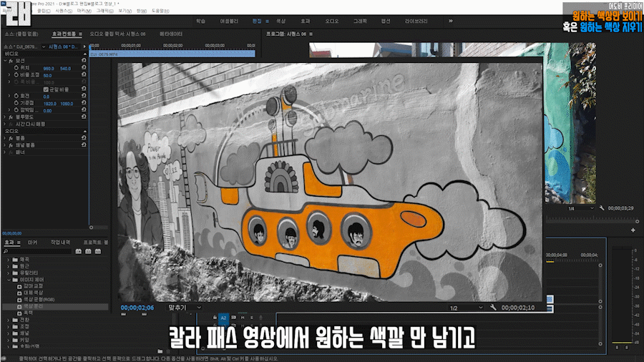Viewport: 644px width, 362px height.
Task: Select the 색상 분리 effect
Action: pyautogui.click(x=56, y=306)
